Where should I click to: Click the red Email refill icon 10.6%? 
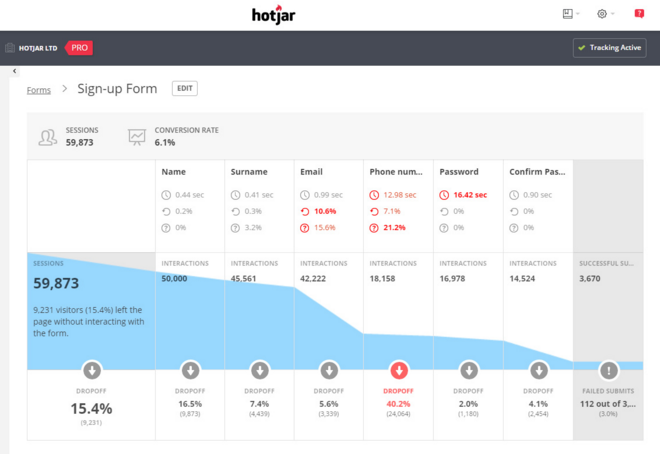[305, 212]
